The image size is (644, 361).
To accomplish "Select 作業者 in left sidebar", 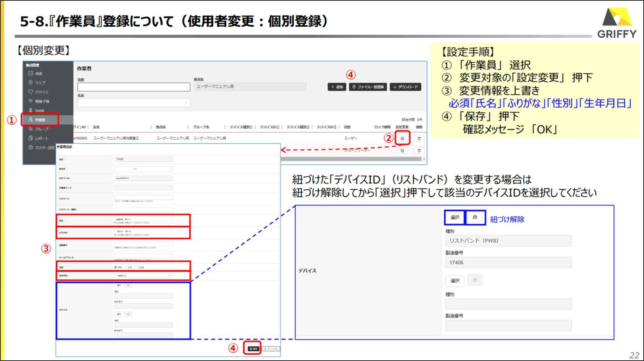I will point(40,120).
